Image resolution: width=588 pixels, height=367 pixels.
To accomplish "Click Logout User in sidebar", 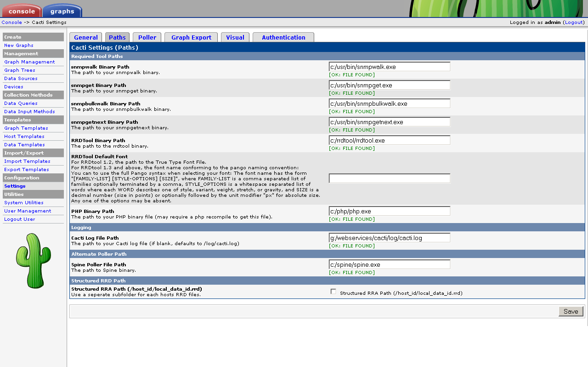I will coord(20,219).
